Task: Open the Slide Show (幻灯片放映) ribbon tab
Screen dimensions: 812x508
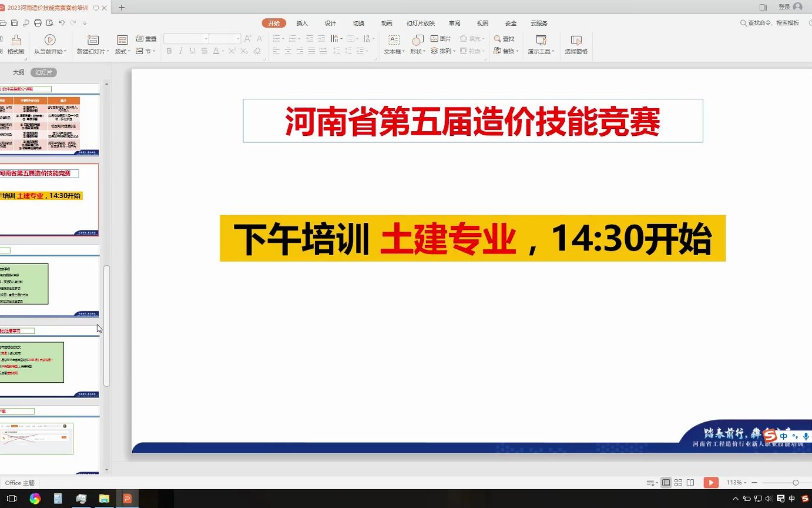Action: (421, 23)
